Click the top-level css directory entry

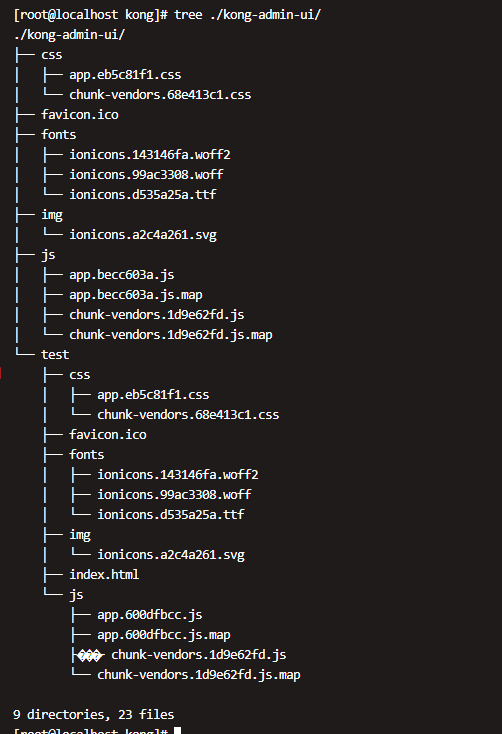52,55
